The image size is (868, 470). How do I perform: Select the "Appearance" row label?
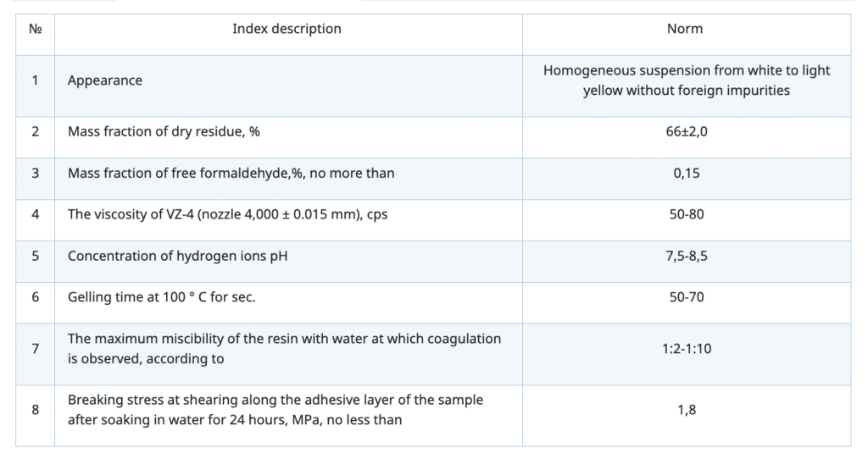point(105,80)
